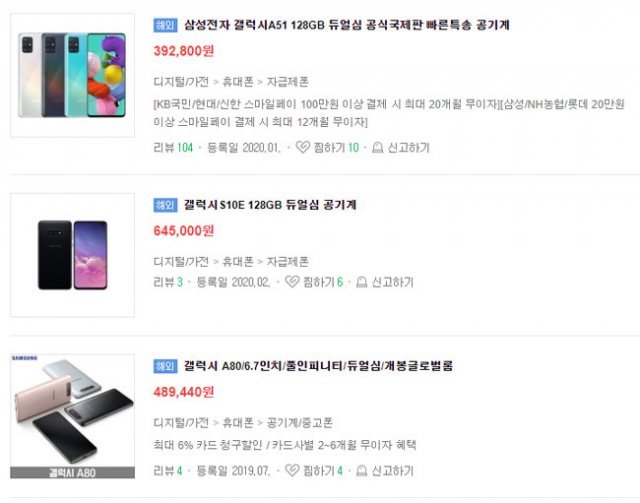This screenshot has width=640, height=503.
Task: Select 공기계/중고폰 category under A80 listing
Action: coord(300,423)
